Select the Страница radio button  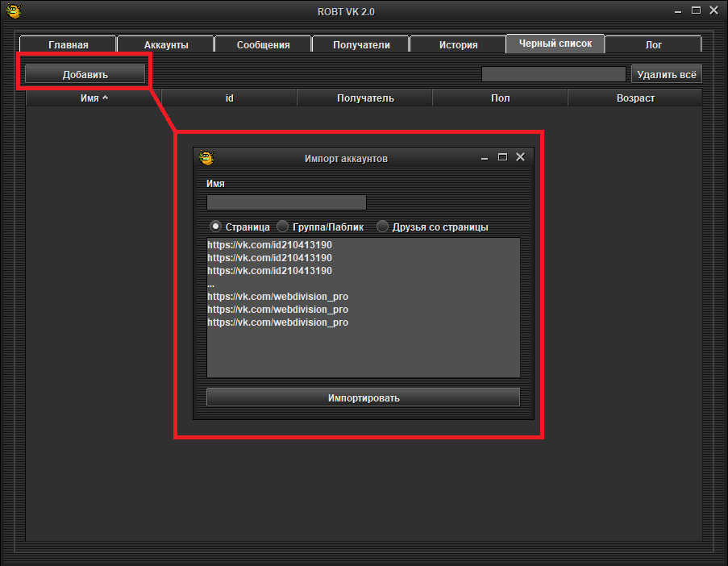[216, 227]
